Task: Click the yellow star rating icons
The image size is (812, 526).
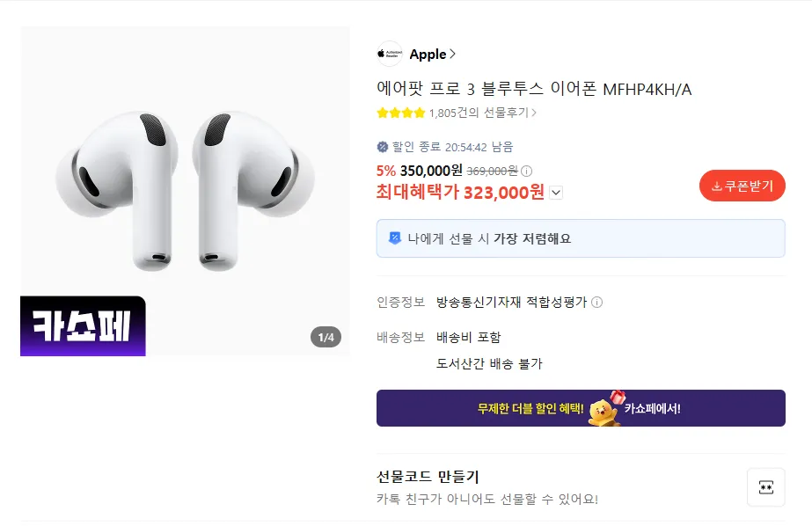Action: (x=400, y=113)
